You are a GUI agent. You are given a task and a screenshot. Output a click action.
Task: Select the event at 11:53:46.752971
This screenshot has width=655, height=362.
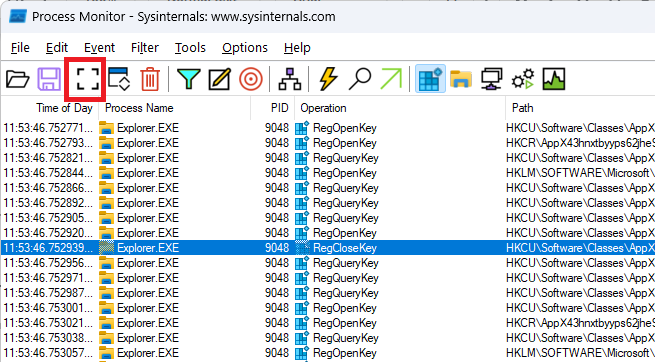pyautogui.click(x=328, y=278)
